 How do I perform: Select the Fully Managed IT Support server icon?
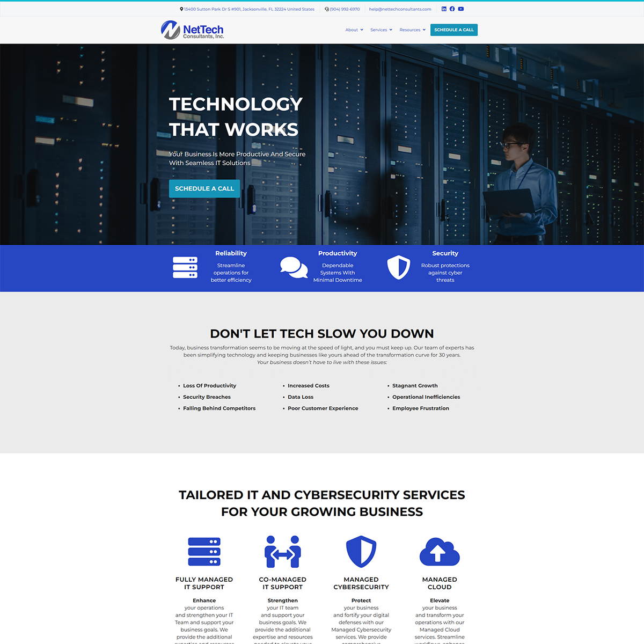pyautogui.click(x=204, y=552)
